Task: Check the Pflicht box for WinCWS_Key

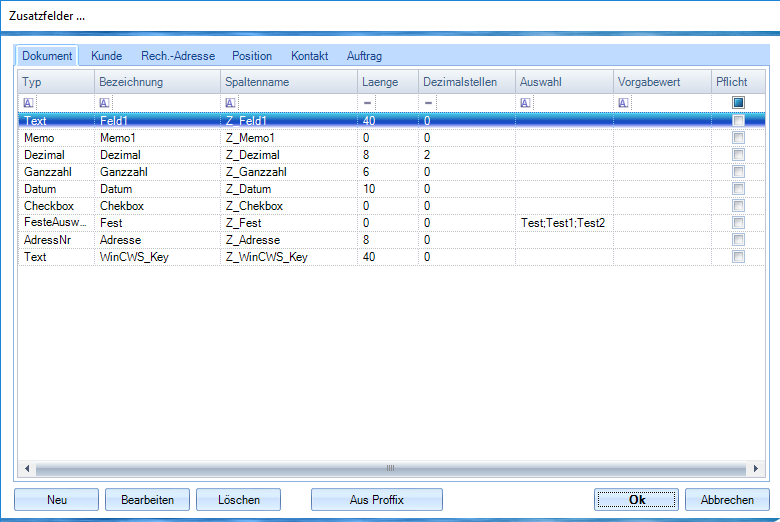Action: point(738,257)
